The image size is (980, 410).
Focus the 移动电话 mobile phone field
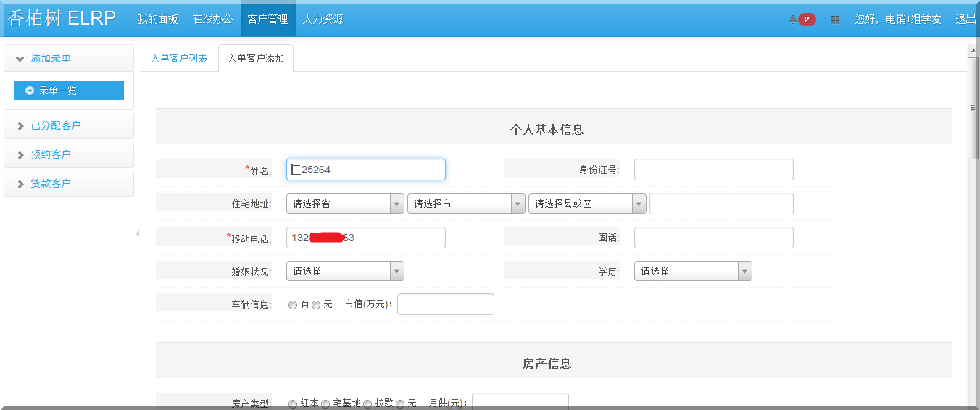366,238
